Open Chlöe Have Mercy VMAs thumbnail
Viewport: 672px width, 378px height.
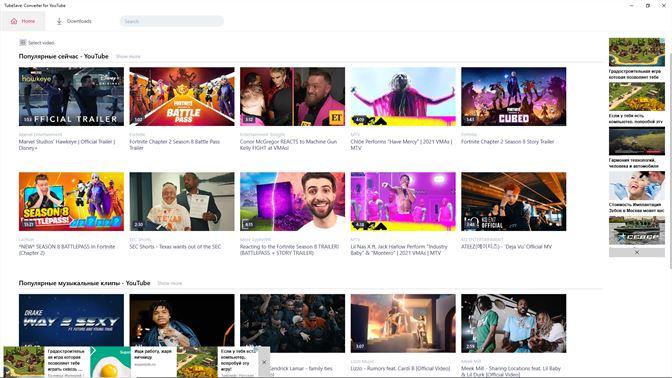(403, 96)
